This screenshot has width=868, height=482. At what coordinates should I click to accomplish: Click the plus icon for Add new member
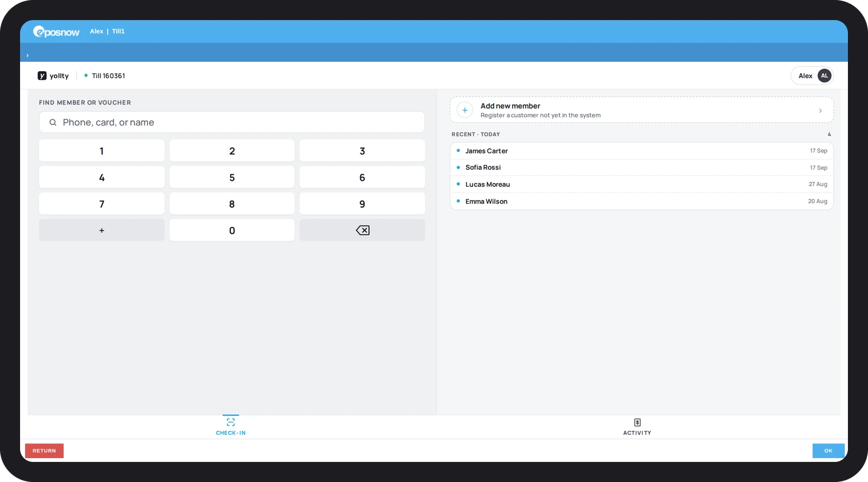(465, 110)
